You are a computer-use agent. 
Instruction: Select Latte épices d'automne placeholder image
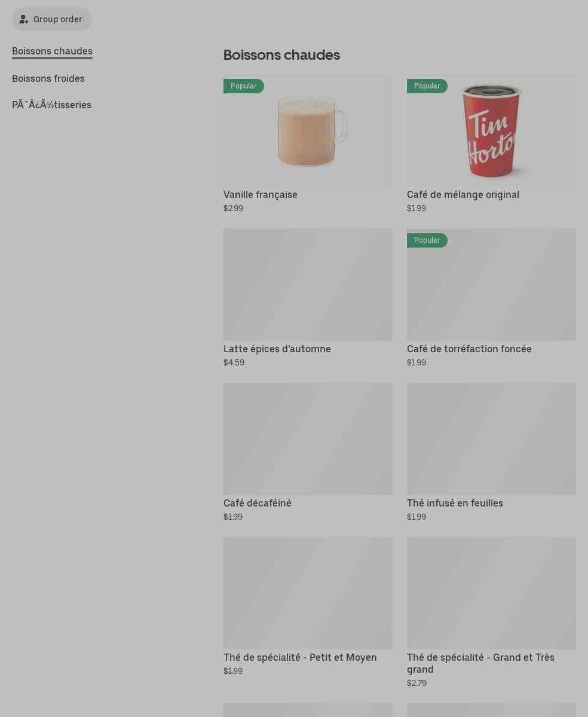(x=308, y=285)
